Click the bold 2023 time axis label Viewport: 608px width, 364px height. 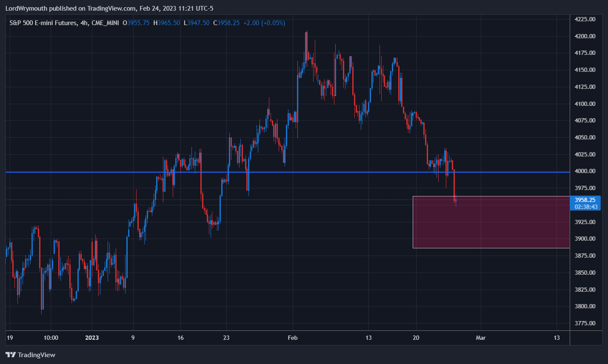click(x=92, y=338)
